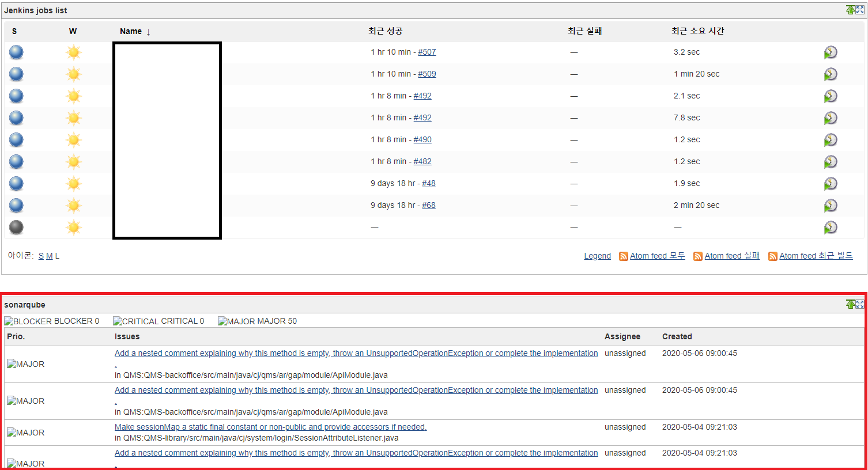The height and width of the screenshot is (470, 868).
Task: Open the #492 link in the 7.8 sec row
Action: click(422, 117)
